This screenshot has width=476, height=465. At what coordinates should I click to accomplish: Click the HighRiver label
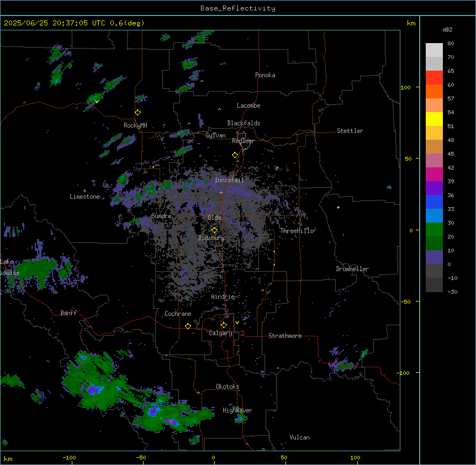[237, 410]
